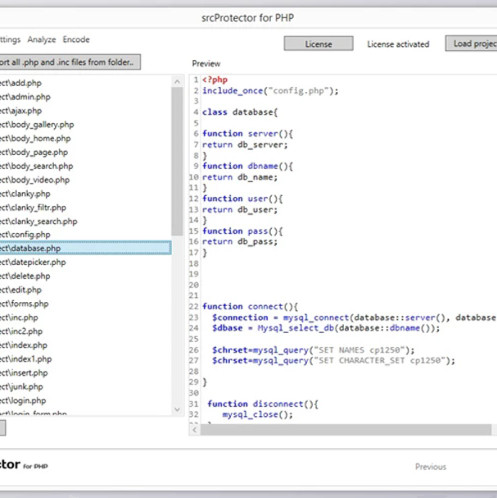
Task: Select index1.php in the file list
Action: (x=86, y=359)
